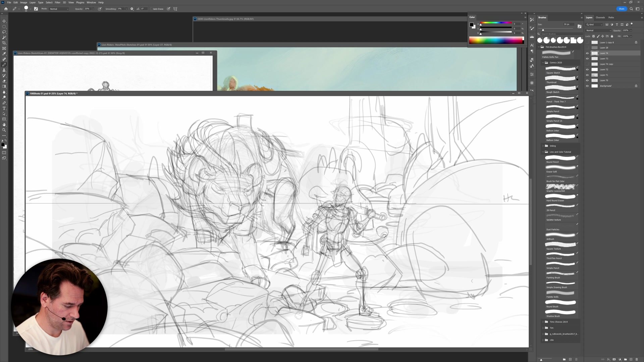
Task: Hide the Background layer visibility
Action: click(587, 86)
